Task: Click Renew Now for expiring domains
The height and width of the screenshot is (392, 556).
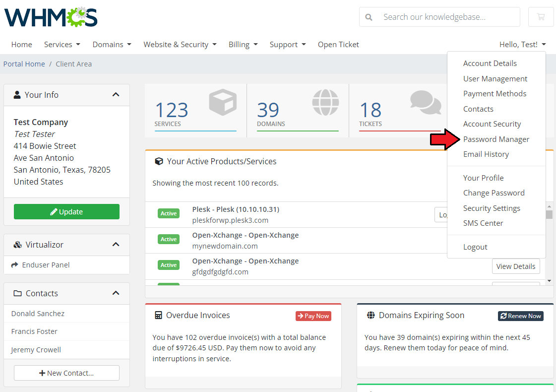Action: (521, 316)
